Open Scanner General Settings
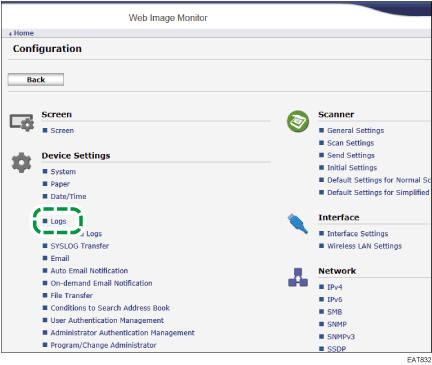The height and width of the screenshot is (365, 432). coord(355,131)
